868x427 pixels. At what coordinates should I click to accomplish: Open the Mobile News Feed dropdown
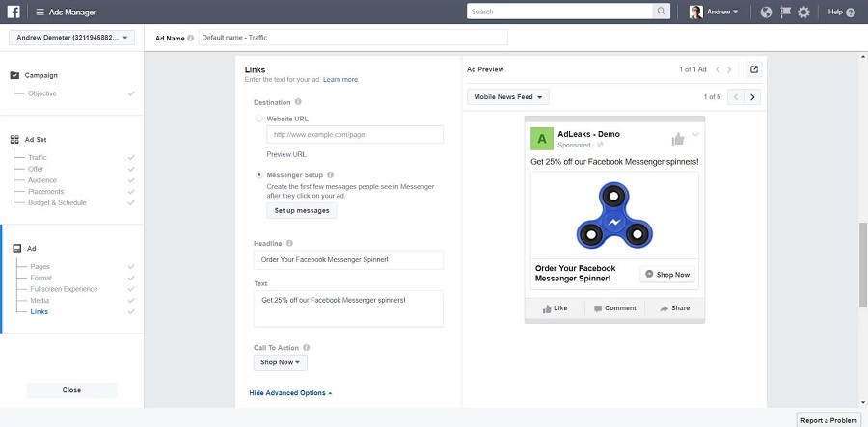[x=508, y=96]
